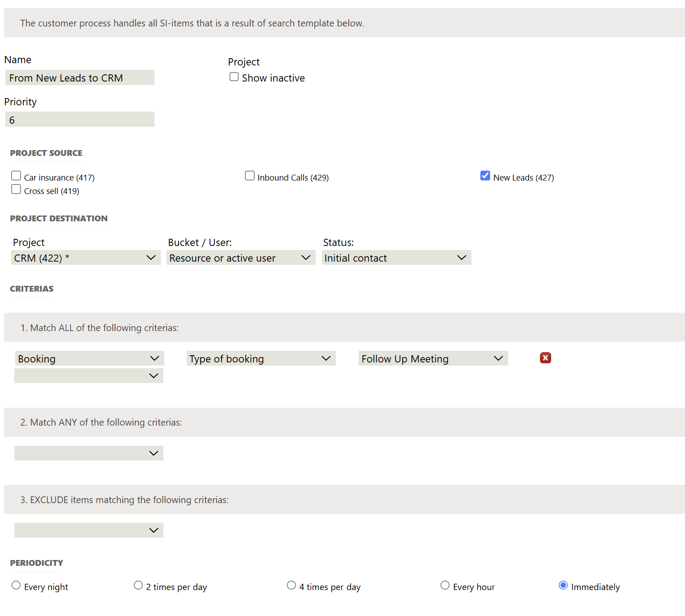Open the CRM (422) project dropdown
This screenshot has height=616, width=685.
click(85, 258)
